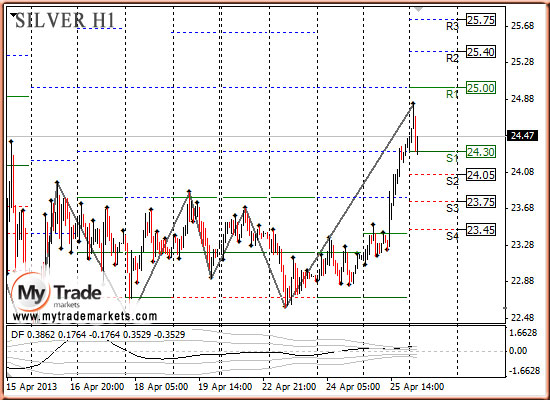Image resolution: width=550 pixels, height=400 pixels.
Task: Click the 18 Apr 05:00 time label
Action: (161, 387)
